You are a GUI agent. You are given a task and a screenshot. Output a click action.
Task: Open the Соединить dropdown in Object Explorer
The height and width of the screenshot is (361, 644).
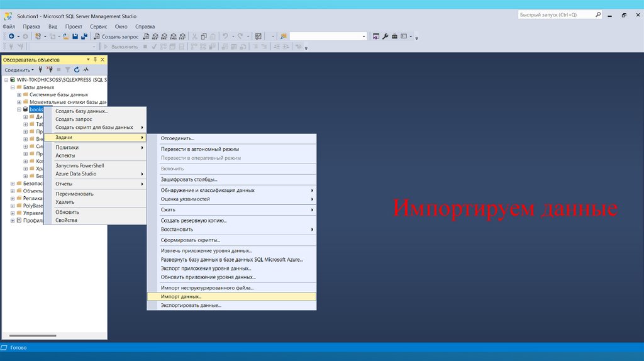[x=19, y=70]
